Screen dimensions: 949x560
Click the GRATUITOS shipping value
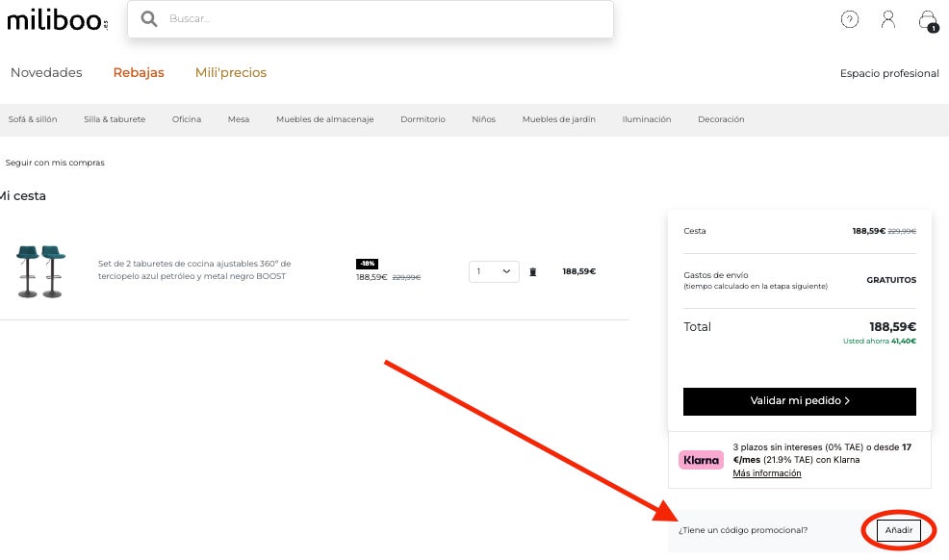coord(891,280)
